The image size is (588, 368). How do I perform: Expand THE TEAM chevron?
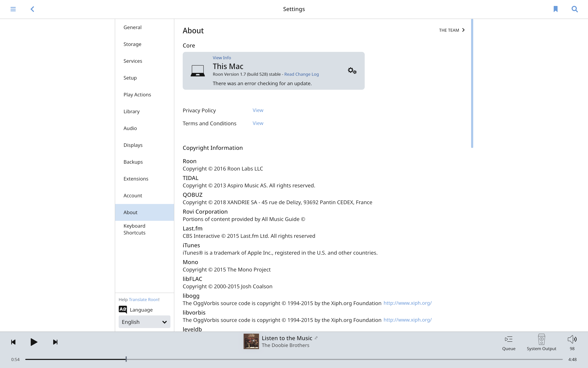point(463,30)
